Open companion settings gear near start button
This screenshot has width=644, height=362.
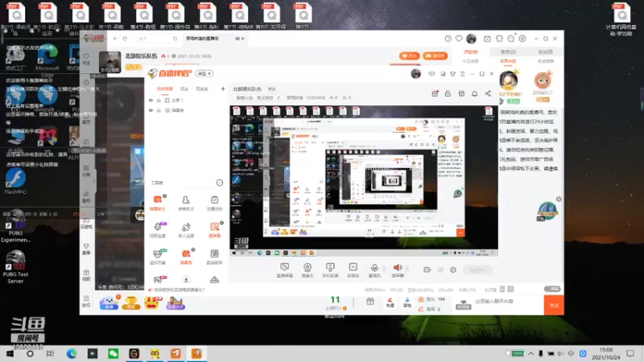coord(453,269)
